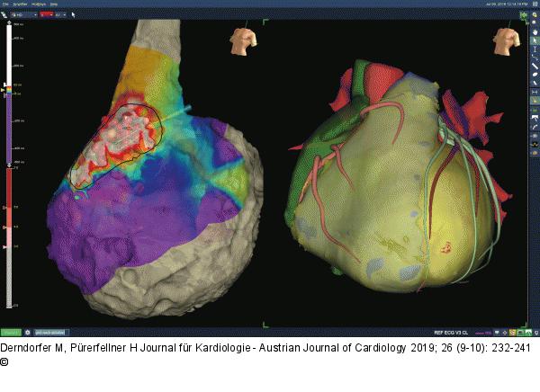Select the caliper measurement tool in right toolbar
This screenshot has height=392, width=540.
(x=535, y=51)
